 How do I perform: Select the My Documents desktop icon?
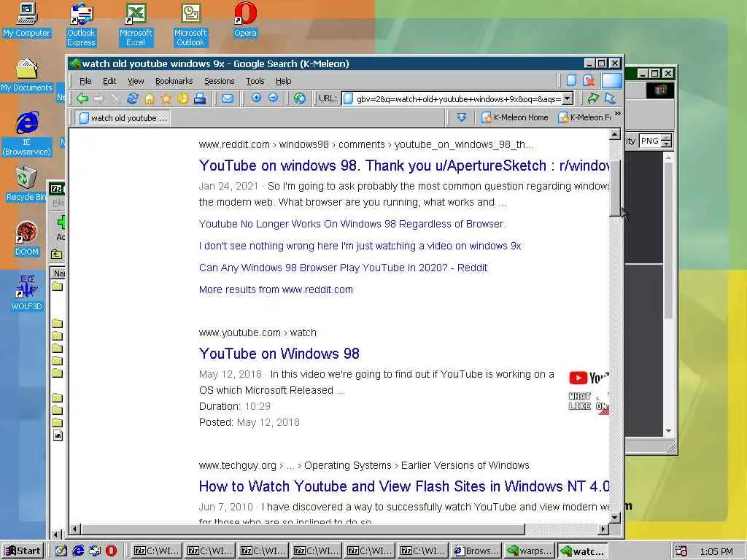(27, 75)
